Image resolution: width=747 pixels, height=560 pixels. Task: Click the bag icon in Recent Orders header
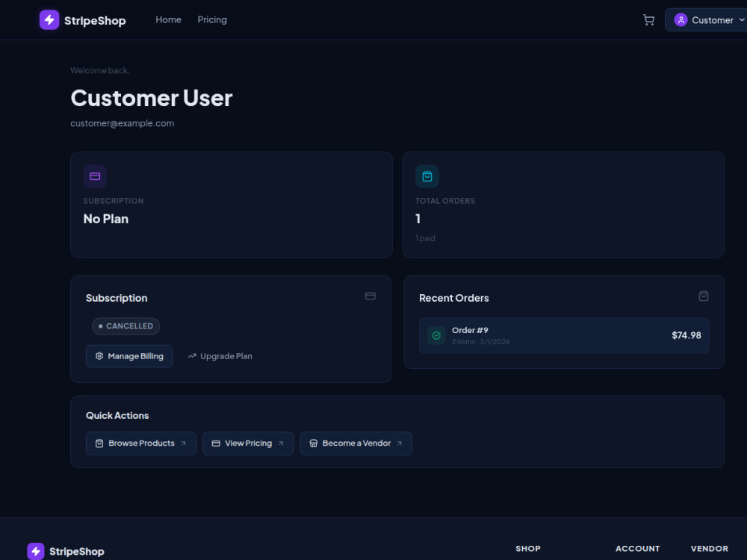703,296
